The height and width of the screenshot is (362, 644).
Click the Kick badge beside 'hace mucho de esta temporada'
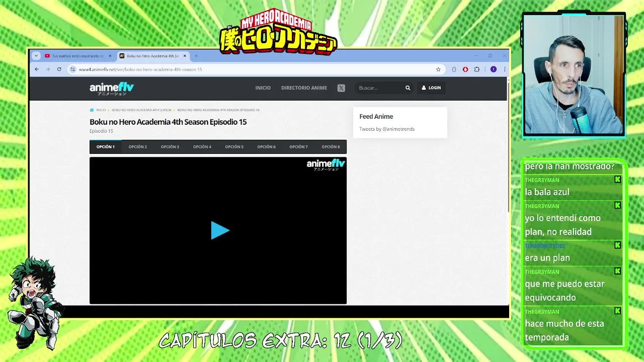(x=617, y=311)
